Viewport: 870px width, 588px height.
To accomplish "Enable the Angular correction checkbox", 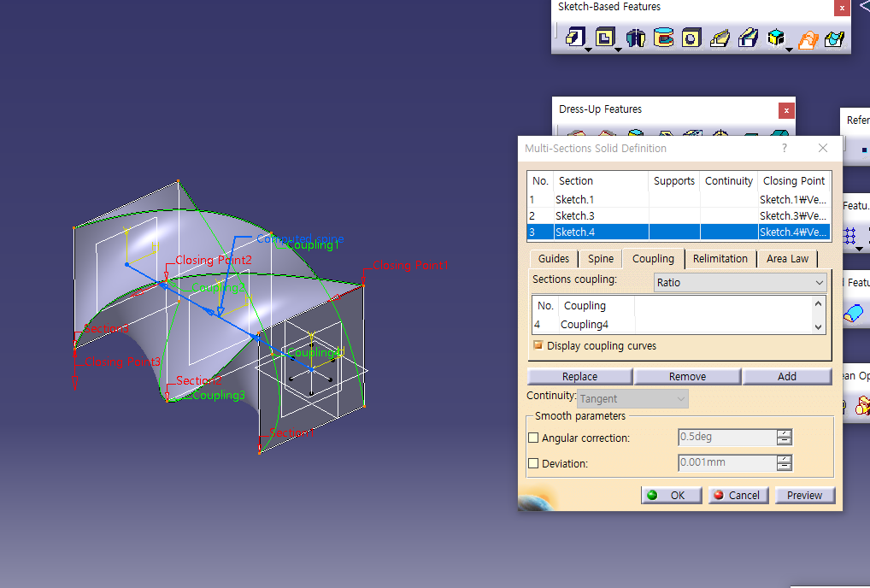I will [533, 438].
